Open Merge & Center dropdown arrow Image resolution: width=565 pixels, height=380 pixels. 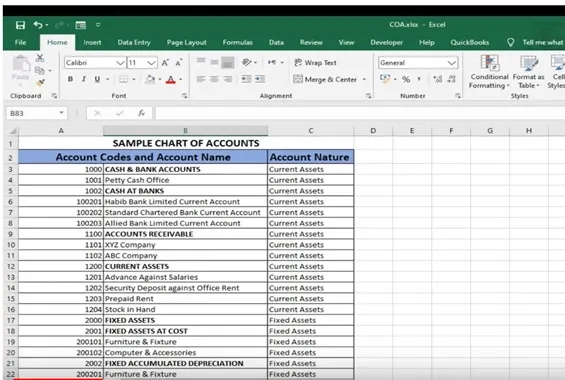(364, 79)
